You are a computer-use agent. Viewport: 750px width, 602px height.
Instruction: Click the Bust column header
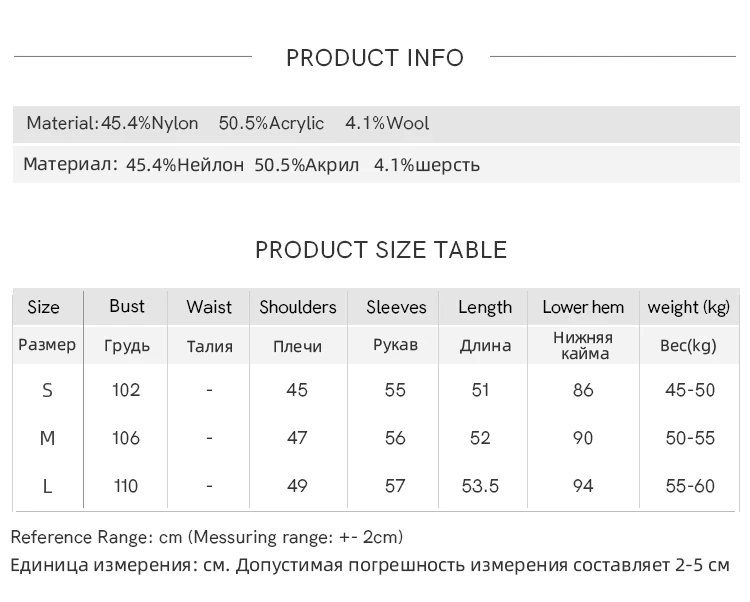click(127, 306)
